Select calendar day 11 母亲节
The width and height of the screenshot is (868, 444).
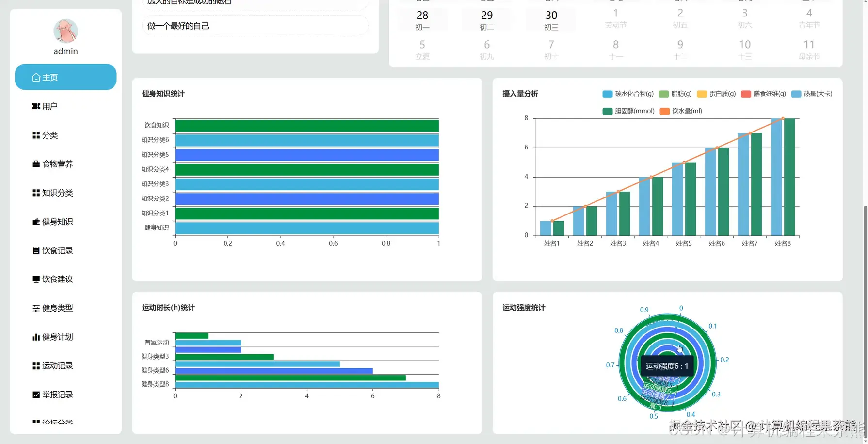(x=809, y=49)
